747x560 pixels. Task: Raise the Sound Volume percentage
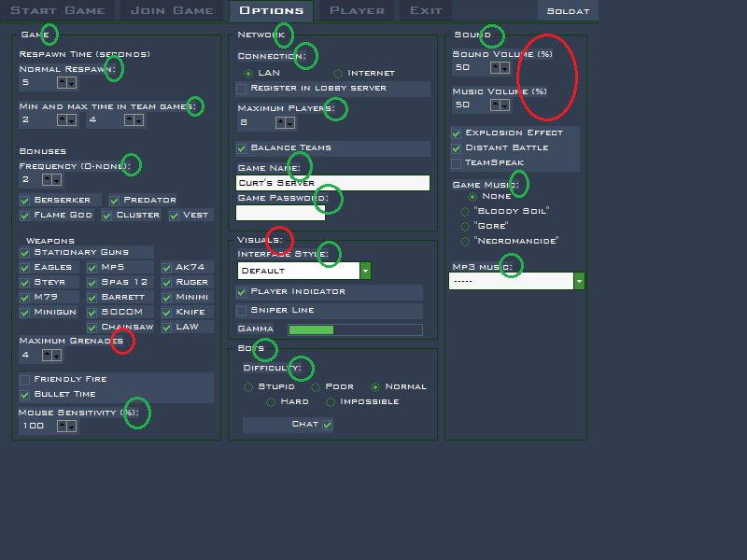496,67
